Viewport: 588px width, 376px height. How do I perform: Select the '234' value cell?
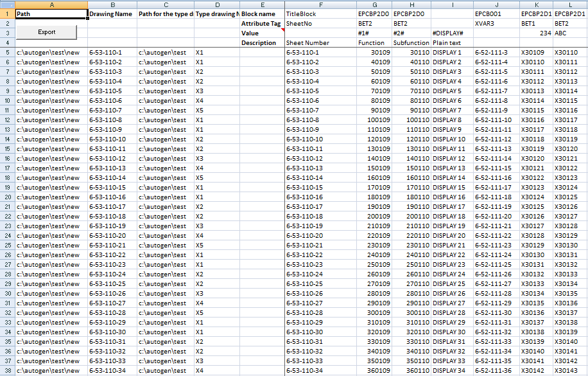click(536, 33)
